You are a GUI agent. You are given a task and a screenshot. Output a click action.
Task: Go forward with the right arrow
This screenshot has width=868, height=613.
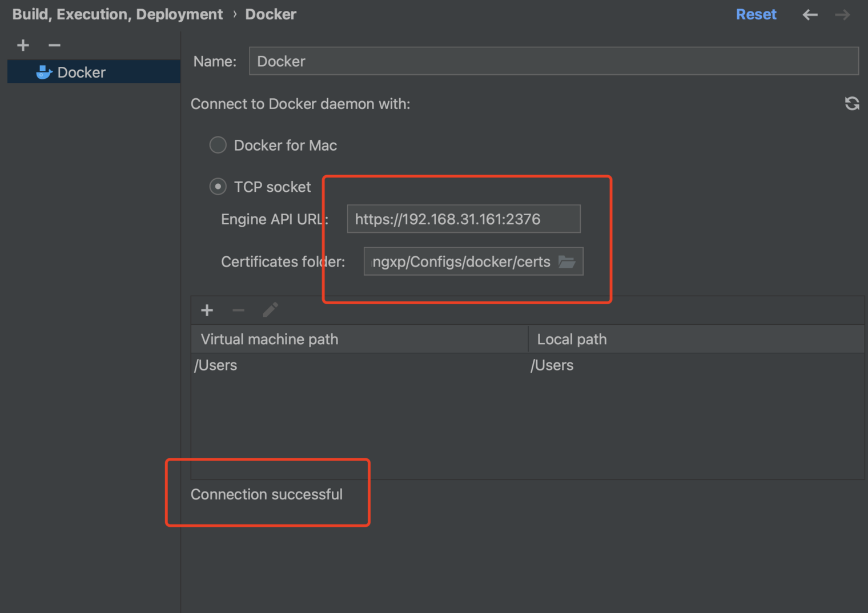tap(842, 15)
